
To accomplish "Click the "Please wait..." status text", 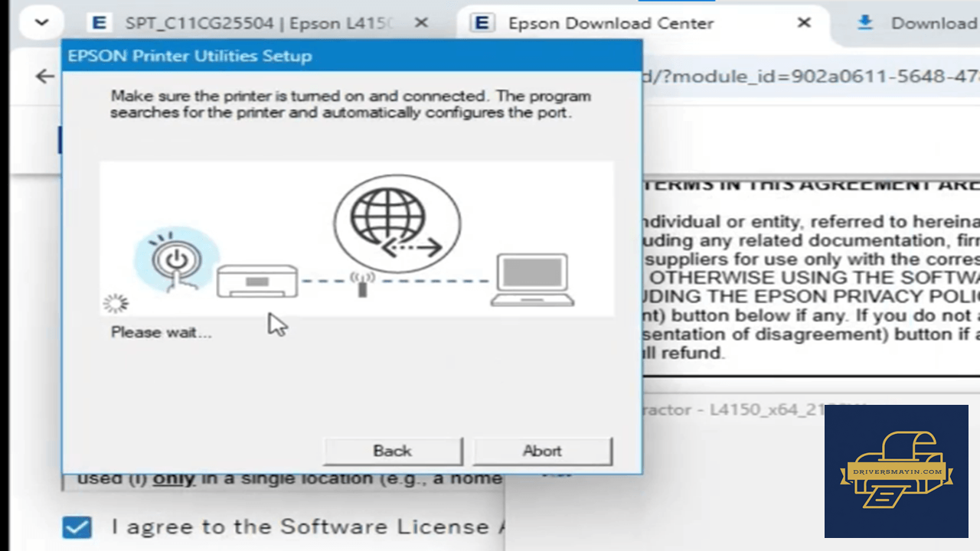I will (161, 332).
